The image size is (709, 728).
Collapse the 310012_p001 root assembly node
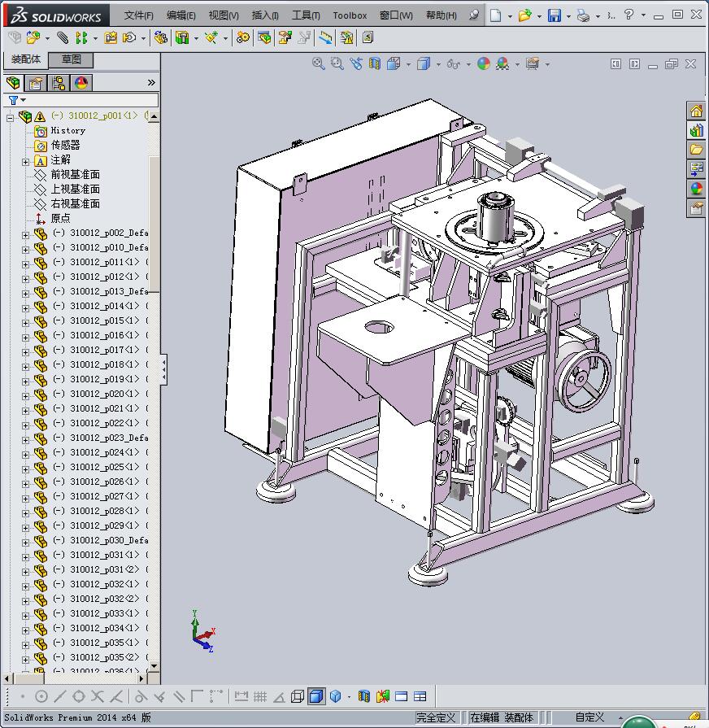pyautogui.click(x=11, y=117)
